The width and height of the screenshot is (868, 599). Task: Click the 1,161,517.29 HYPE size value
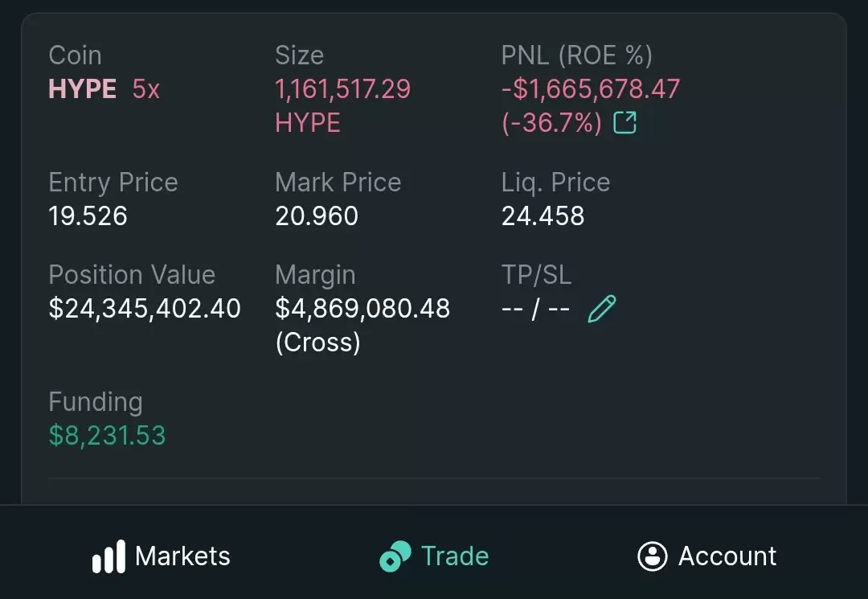coord(342,106)
